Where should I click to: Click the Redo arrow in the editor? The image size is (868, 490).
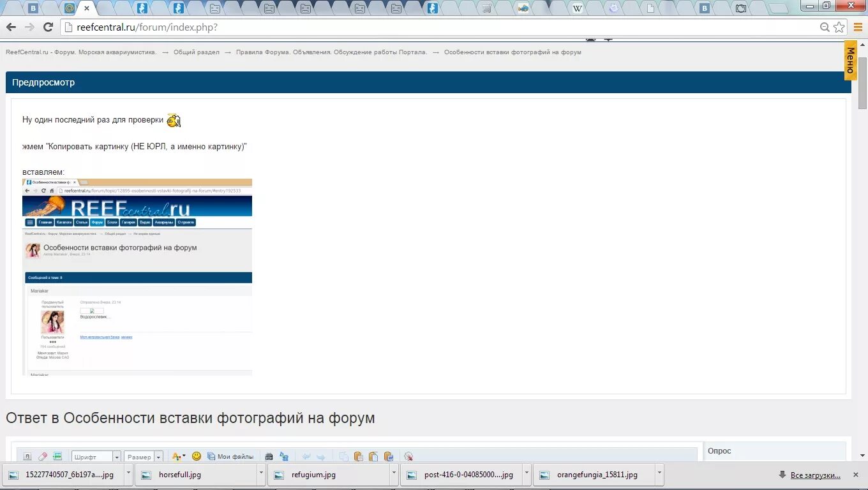321,457
